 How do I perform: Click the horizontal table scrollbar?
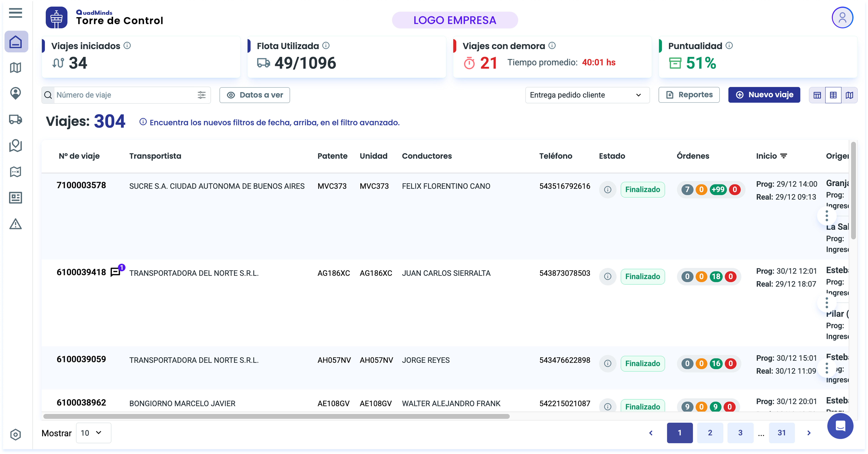click(x=276, y=416)
